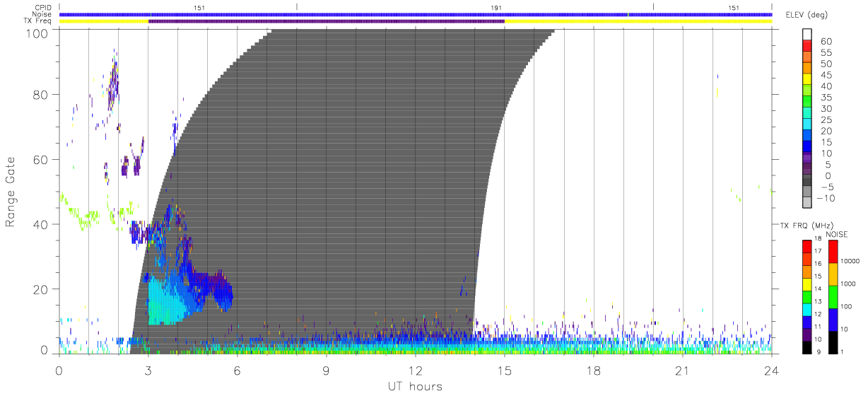Click the red top swatch of elevation colorbar

coord(807,45)
